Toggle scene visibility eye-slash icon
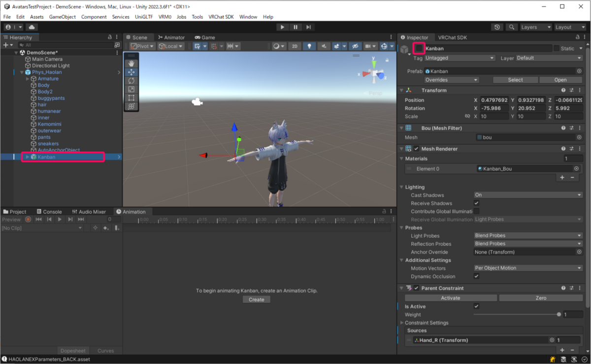This screenshot has width=591, height=364. coord(355,46)
